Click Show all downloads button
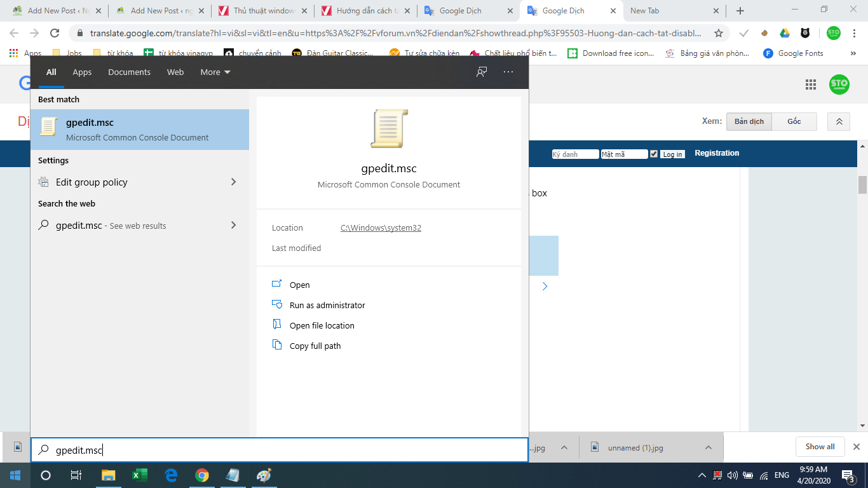This screenshot has width=868, height=488. (820, 447)
